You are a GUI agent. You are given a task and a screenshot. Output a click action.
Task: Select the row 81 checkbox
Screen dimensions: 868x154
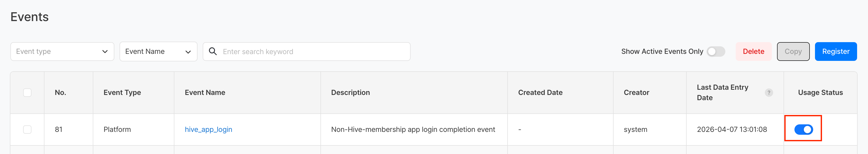coord(27,129)
